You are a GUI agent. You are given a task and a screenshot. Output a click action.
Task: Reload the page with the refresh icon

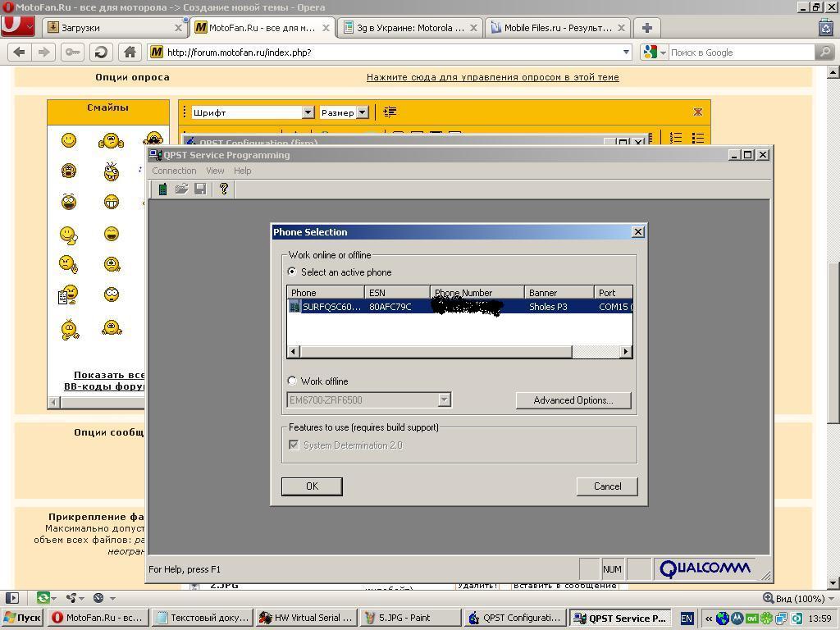coord(100,52)
